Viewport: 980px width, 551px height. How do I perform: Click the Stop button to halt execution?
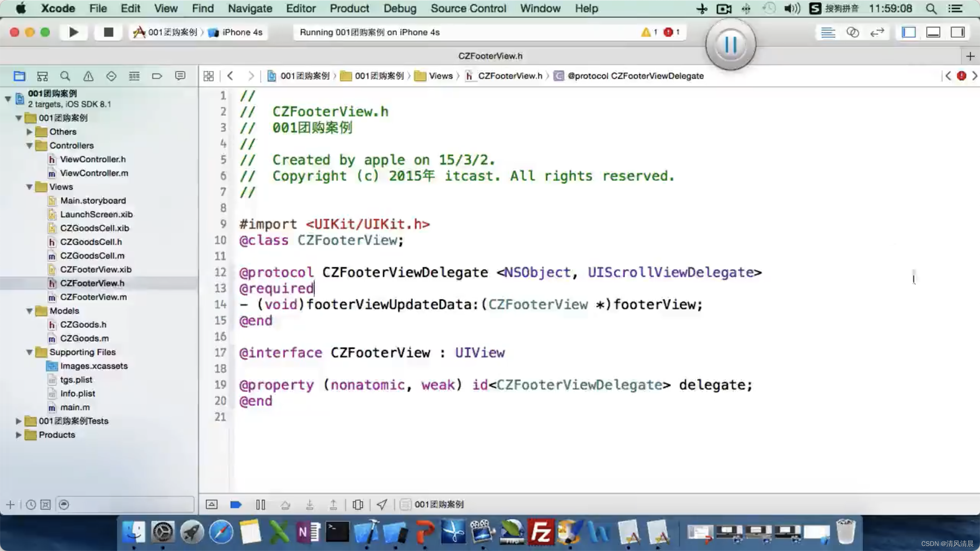click(x=107, y=32)
